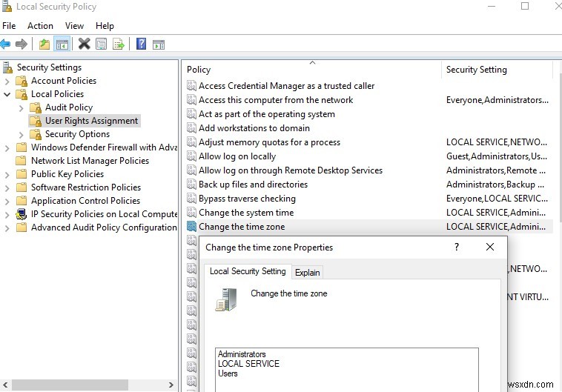
Task: Open the View menu
Action: [74, 26]
